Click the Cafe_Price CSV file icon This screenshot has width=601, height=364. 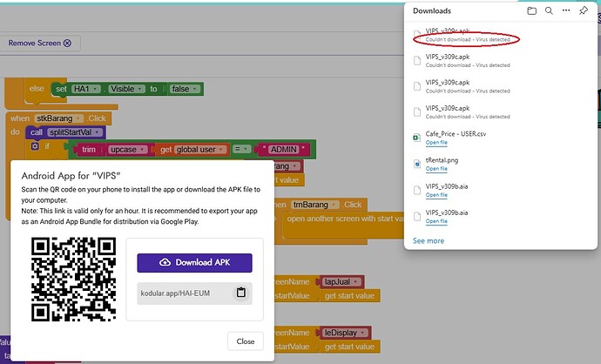click(x=416, y=138)
